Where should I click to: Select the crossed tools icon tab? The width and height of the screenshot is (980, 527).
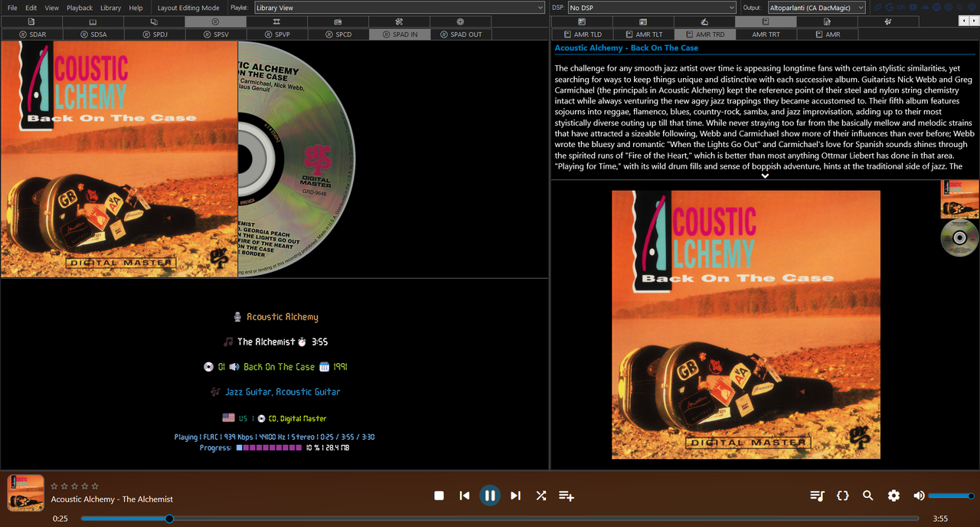pyautogui.click(x=399, y=21)
